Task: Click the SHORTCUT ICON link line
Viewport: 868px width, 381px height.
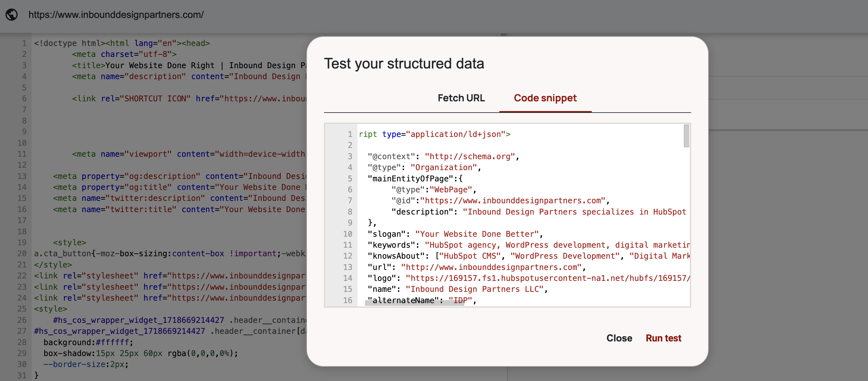Action: coord(189,99)
